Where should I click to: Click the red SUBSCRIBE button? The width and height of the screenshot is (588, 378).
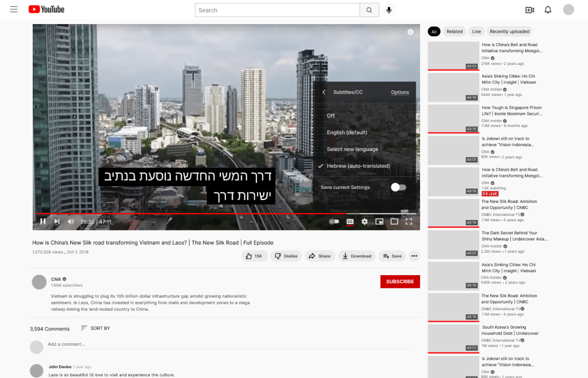pos(400,281)
